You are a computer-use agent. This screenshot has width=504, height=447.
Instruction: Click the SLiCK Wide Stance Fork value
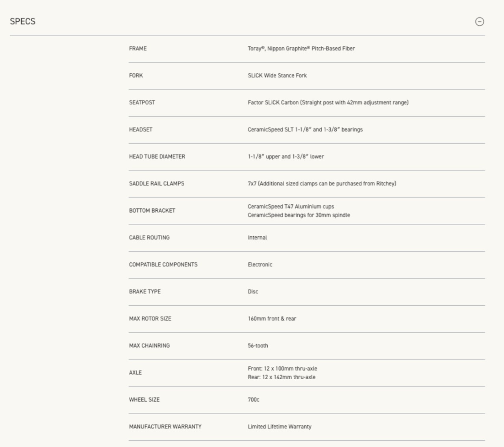click(277, 76)
